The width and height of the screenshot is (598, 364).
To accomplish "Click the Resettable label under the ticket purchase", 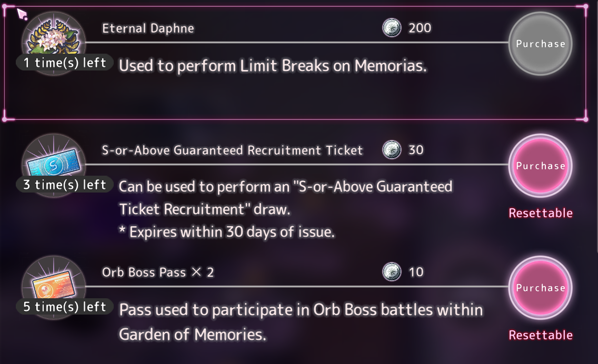I will tap(541, 213).
